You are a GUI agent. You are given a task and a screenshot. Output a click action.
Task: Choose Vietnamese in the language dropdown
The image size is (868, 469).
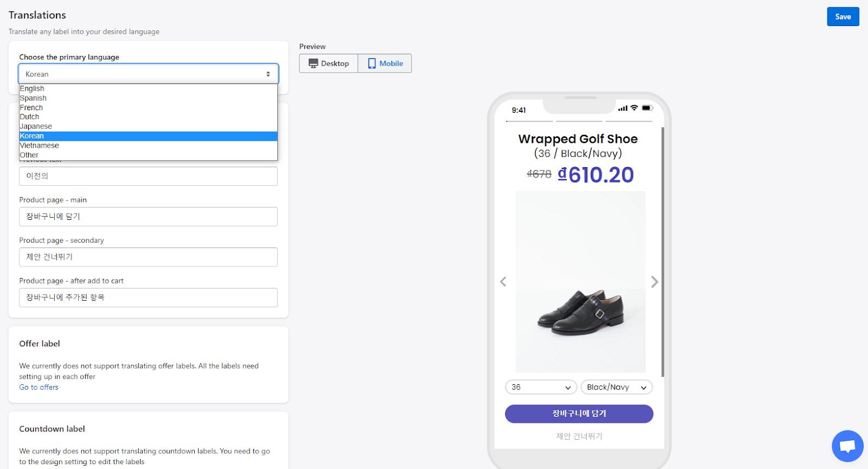[40, 145]
